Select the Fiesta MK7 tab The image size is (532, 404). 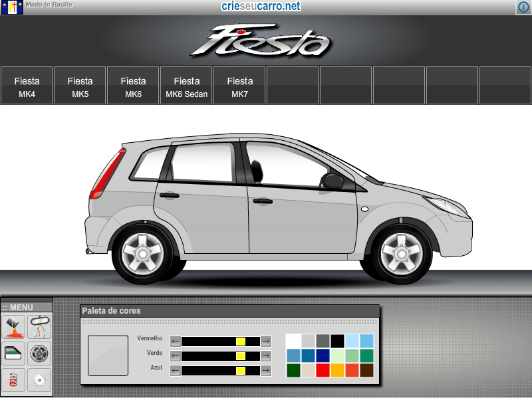[x=239, y=86]
